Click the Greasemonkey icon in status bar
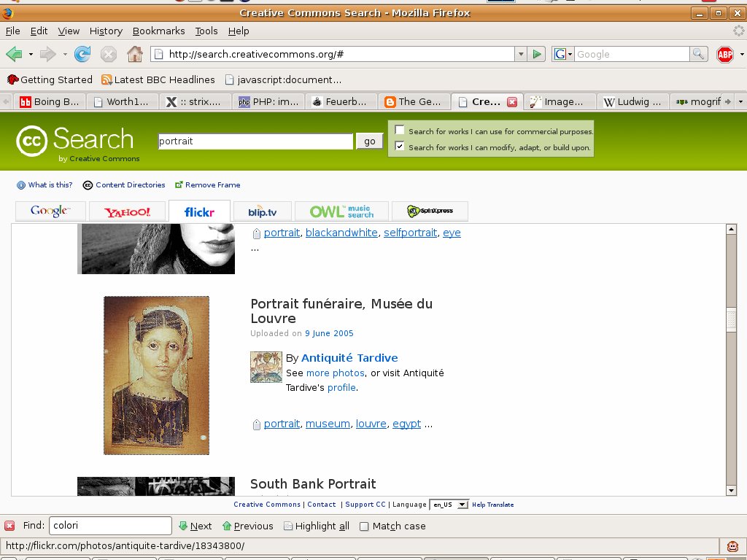747x560 pixels. point(732,546)
